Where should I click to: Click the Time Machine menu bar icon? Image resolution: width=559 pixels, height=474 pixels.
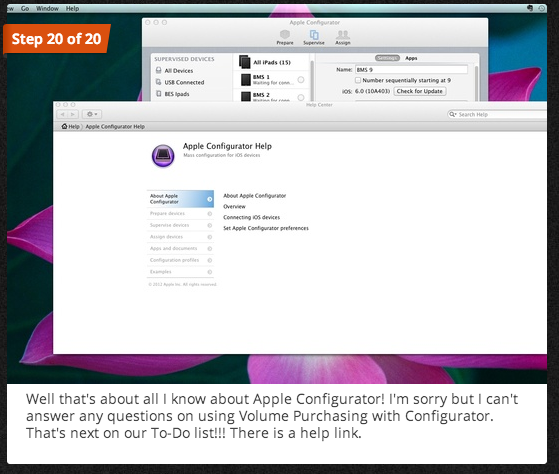tap(542, 8)
